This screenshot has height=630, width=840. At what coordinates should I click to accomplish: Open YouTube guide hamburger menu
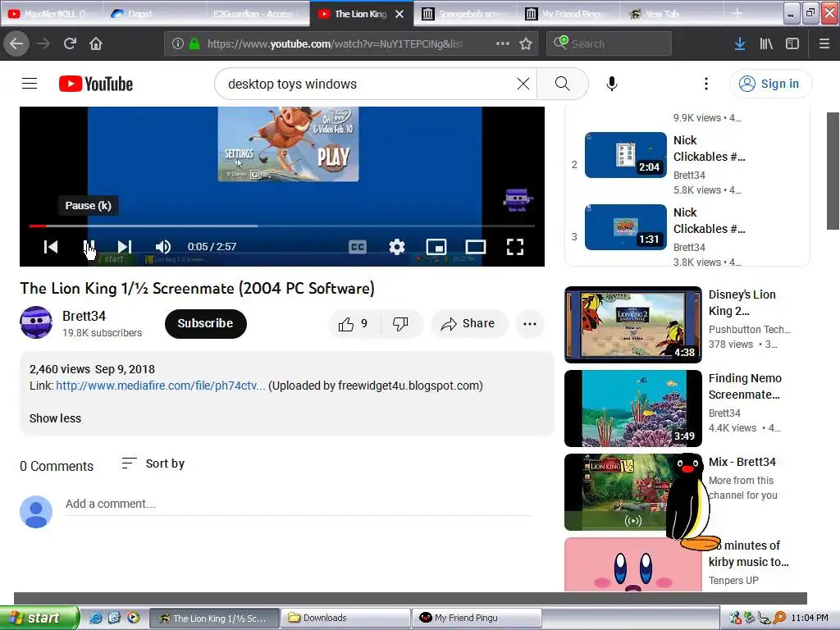(x=30, y=84)
